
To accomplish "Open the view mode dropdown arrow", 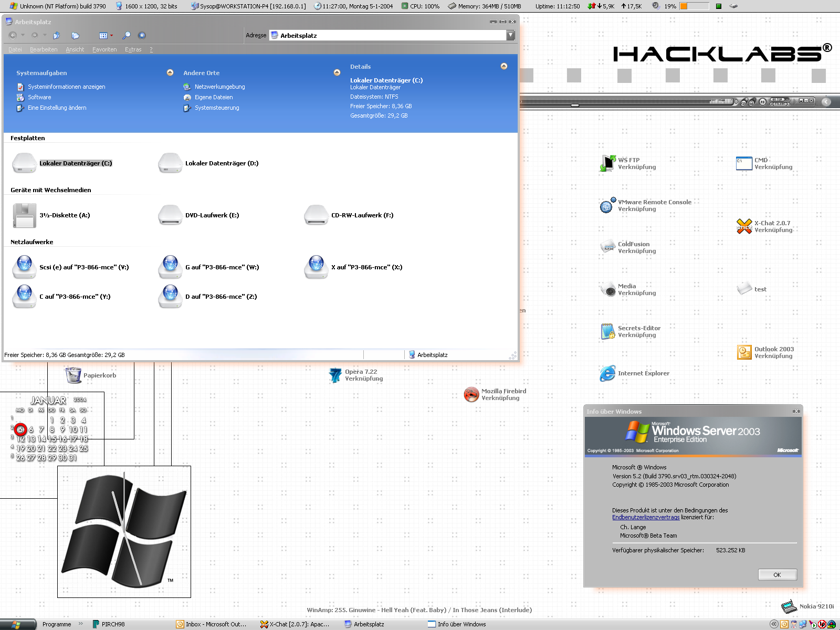I will coord(111,36).
